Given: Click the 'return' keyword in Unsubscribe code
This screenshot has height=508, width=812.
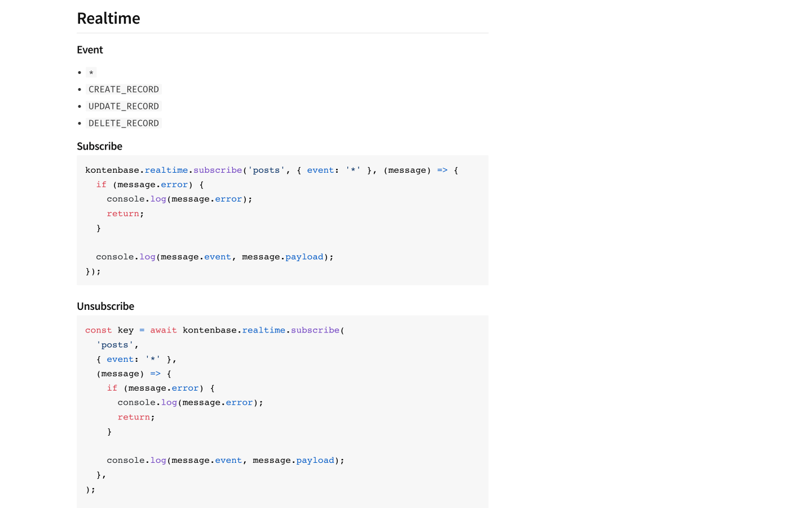Looking at the screenshot, I should tap(134, 417).
